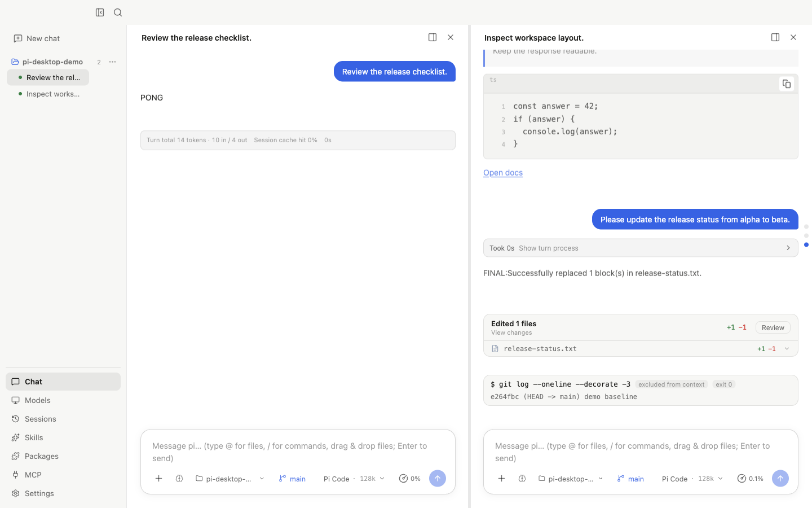Toggle the thinking brain icon in right composer
The image size is (812, 508).
pos(522,479)
